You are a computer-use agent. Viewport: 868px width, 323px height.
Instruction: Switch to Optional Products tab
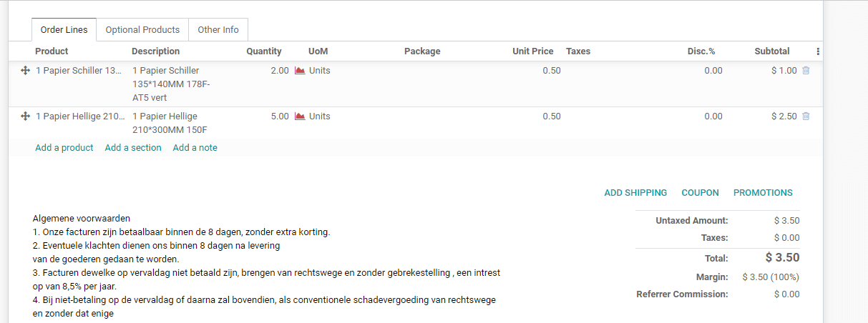point(142,30)
